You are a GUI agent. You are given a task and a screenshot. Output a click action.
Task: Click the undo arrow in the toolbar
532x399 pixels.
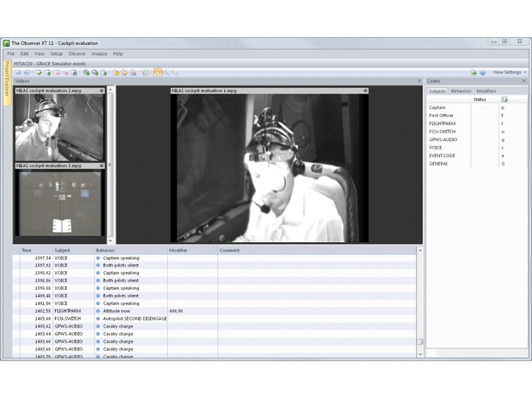18,72
